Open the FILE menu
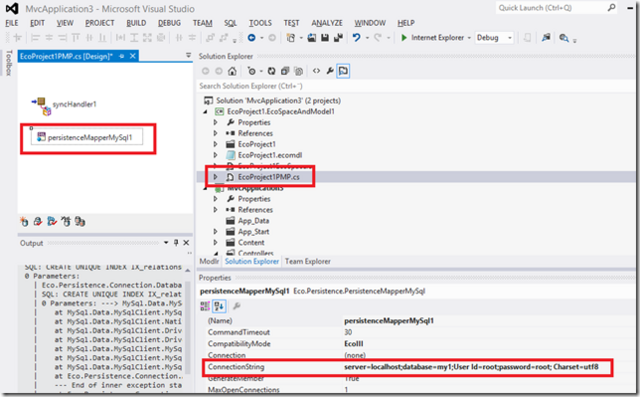Image resolution: width=640 pixels, height=397 pixels. 12,23
